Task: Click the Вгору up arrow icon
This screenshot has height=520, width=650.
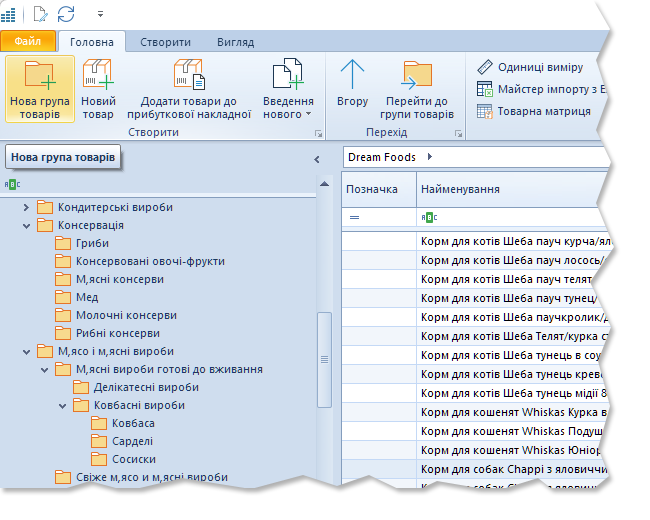Action: [352, 78]
